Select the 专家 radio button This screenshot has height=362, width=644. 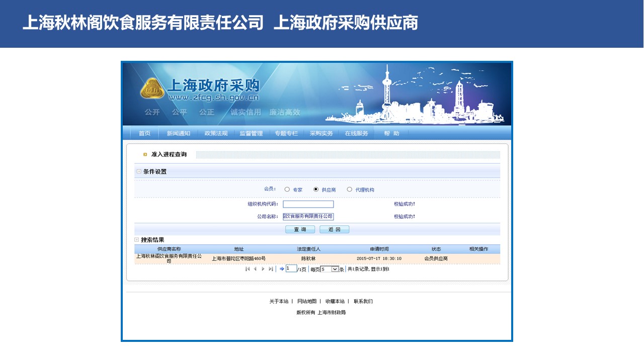point(287,190)
